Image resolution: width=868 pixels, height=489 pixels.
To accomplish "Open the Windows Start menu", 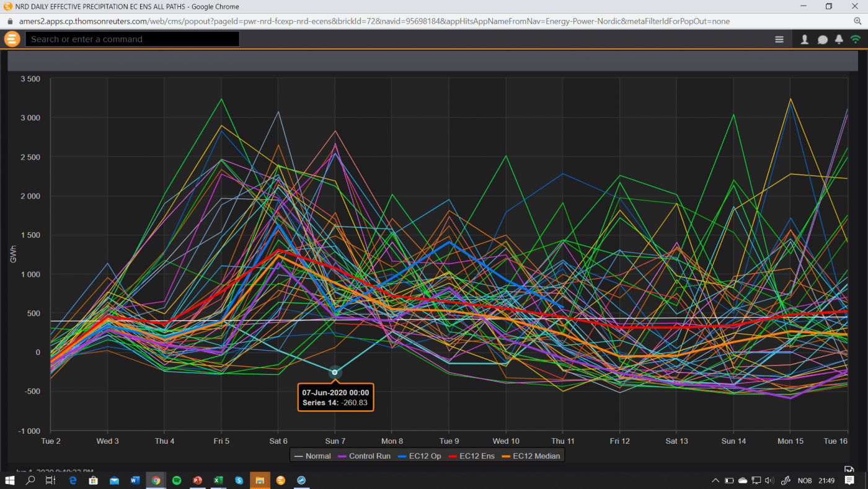I will tap(10, 480).
